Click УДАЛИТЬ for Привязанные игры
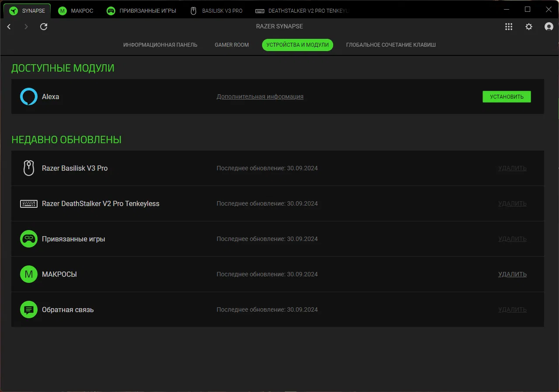The image size is (559, 392). (512, 239)
